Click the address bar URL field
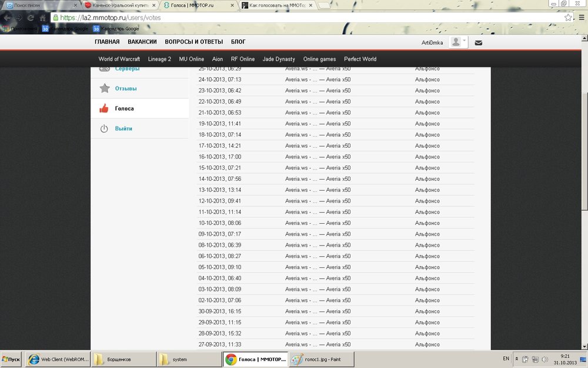588x368 pixels. coord(294,18)
